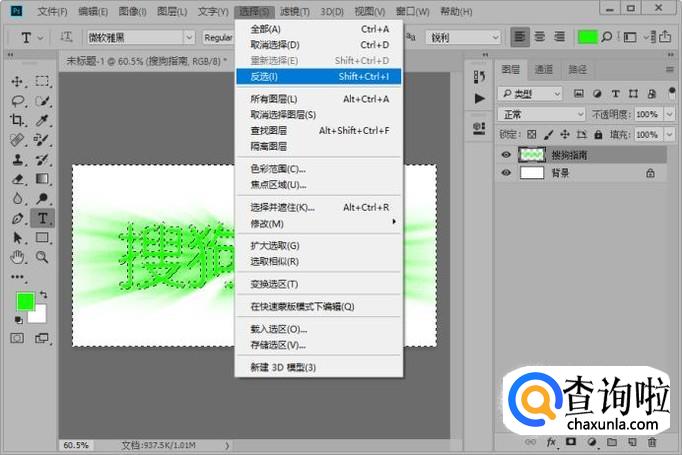Select the Brush tool

click(x=42, y=140)
